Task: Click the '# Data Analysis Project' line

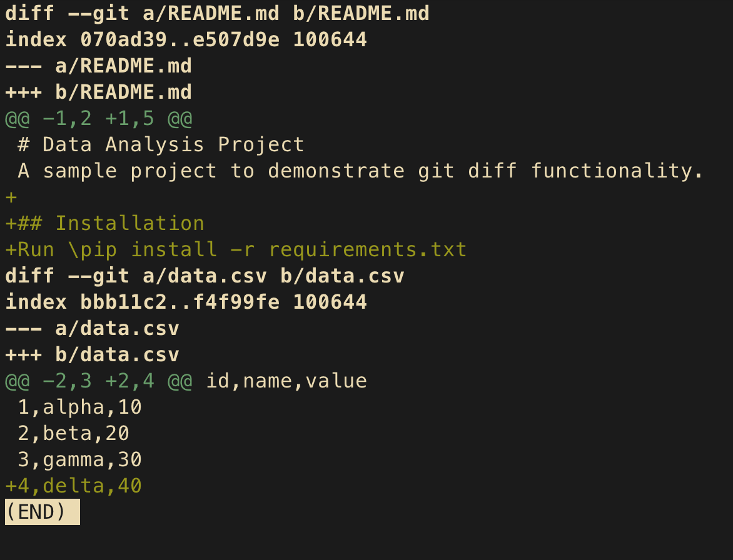Action: (161, 144)
